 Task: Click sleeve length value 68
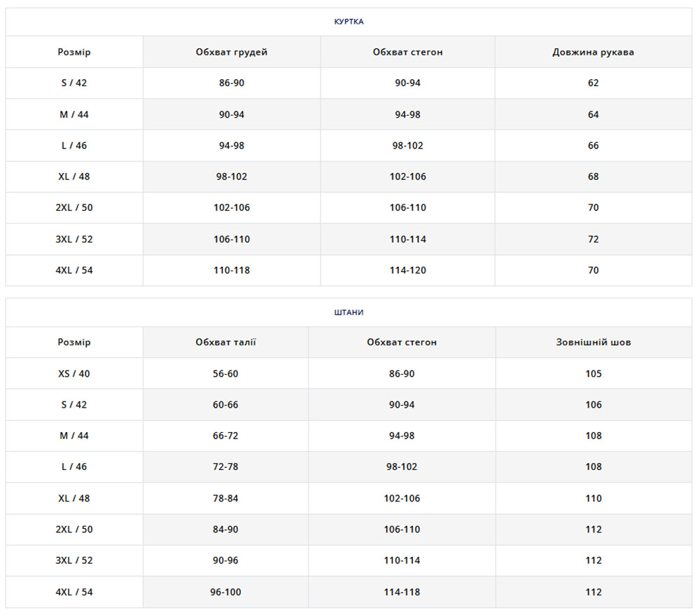593,177
